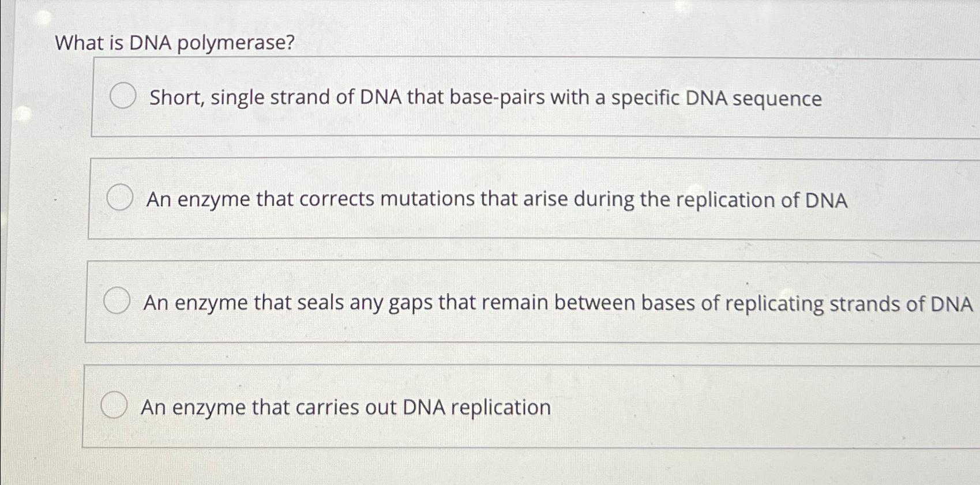This screenshot has width=980, height=485.
Task: Select the radio button for 'An enzyme that carries out DNA replication'
Action: coord(113,407)
